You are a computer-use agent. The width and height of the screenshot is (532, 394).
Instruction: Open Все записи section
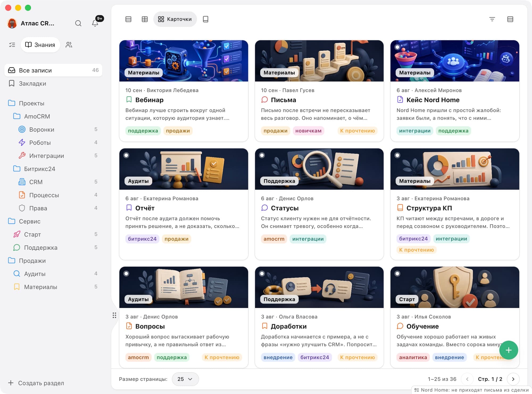click(x=53, y=70)
